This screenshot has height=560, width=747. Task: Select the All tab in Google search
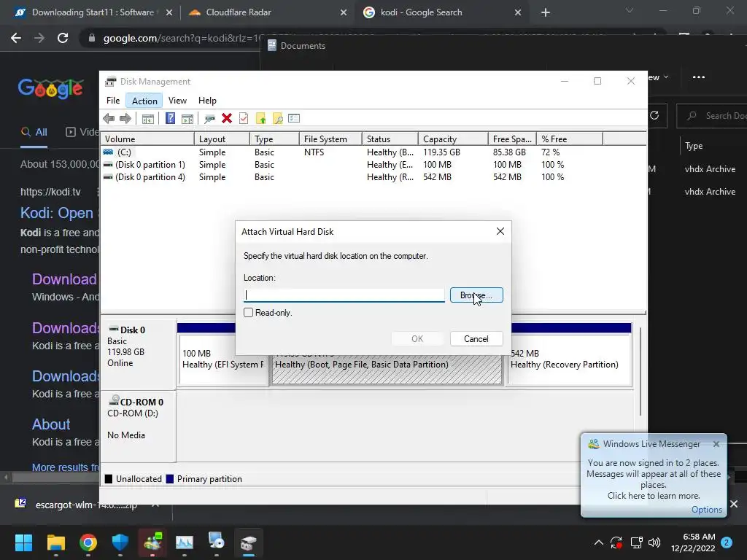34,133
